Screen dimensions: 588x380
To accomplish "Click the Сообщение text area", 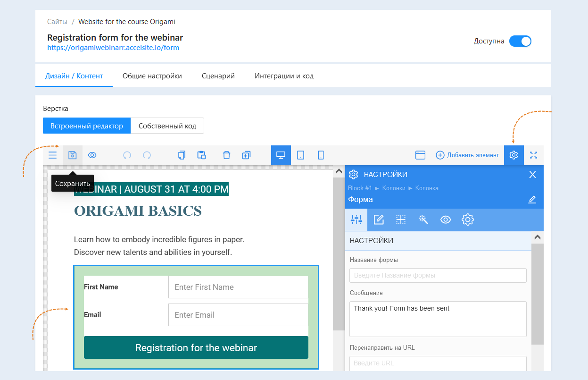I will (438, 319).
